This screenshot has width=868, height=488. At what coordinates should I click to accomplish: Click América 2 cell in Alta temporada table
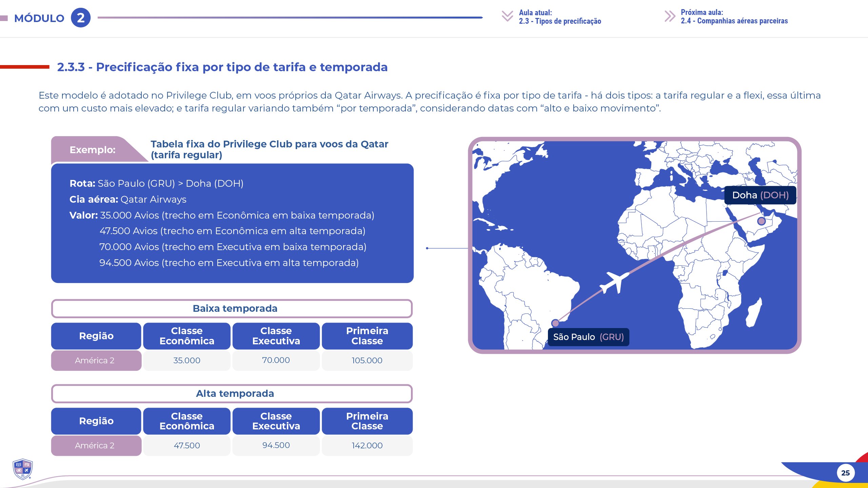click(x=96, y=446)
